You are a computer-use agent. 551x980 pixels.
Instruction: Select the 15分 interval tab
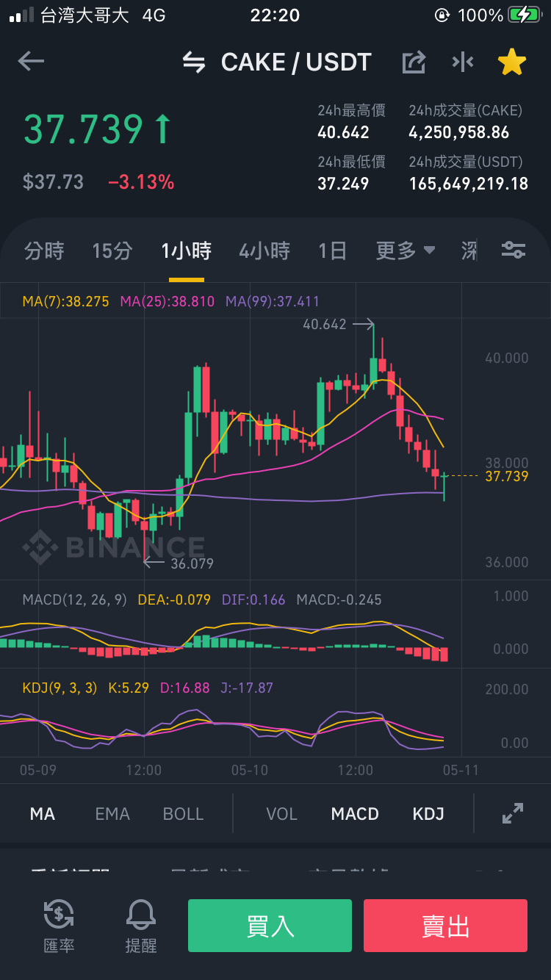coord(112,251)
